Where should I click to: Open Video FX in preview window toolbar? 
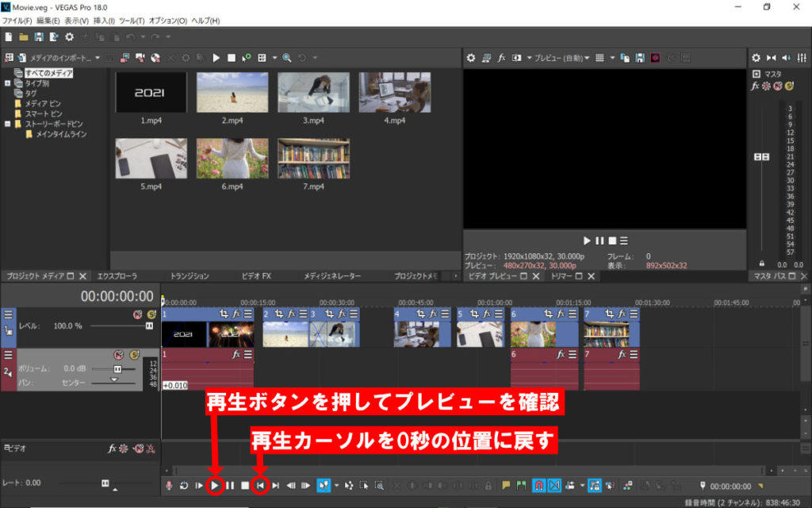(501, 58)
